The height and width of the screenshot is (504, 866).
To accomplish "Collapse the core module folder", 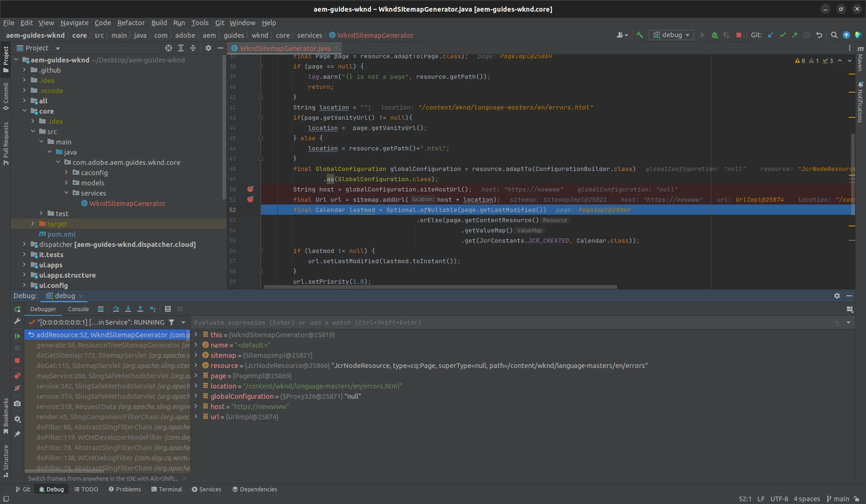I will [x=24, y=111].
